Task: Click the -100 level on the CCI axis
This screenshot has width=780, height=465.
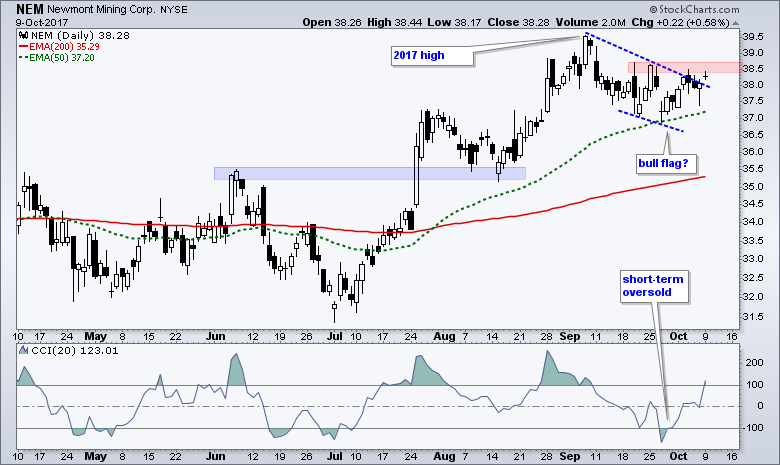Action: tap(753, 428)
